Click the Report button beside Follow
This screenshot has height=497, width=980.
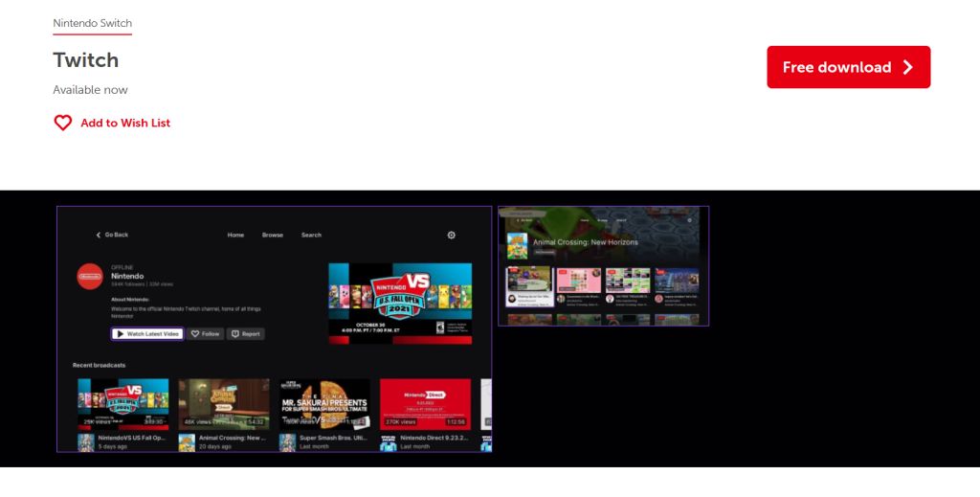(245, 334)
